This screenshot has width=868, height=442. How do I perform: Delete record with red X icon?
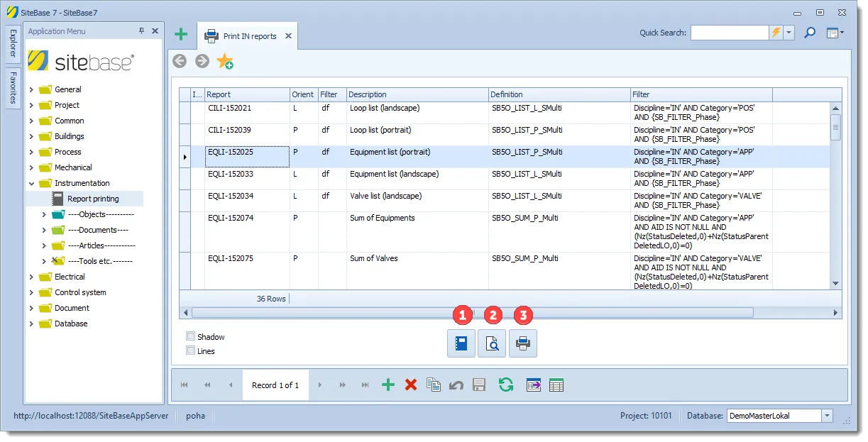410,385
